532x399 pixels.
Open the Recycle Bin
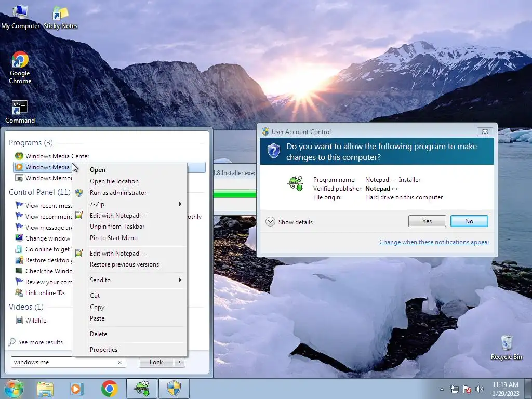507,348
